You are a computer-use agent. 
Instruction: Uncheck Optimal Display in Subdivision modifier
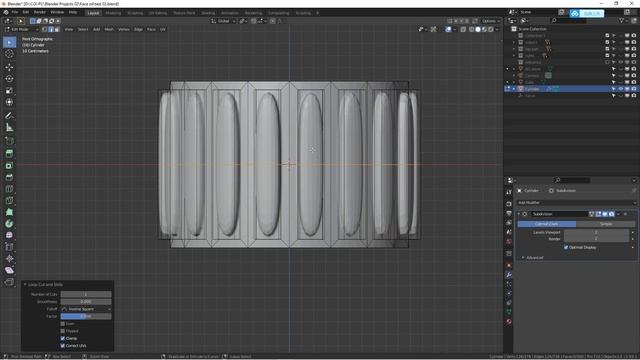tap(566, 247)
